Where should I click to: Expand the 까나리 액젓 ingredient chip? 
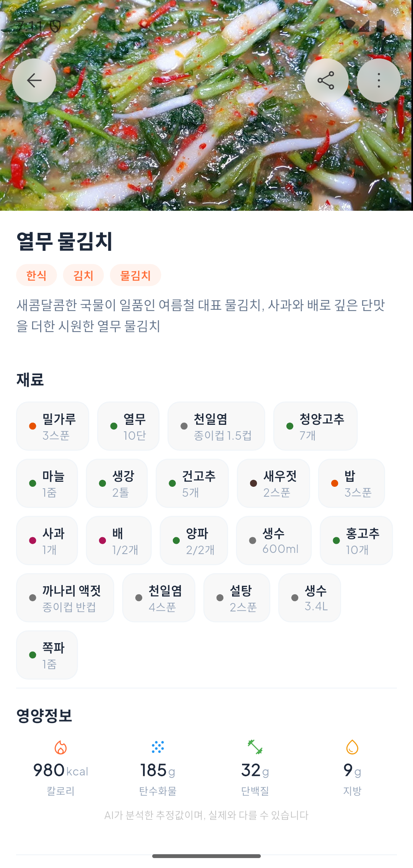click(65, 598)
